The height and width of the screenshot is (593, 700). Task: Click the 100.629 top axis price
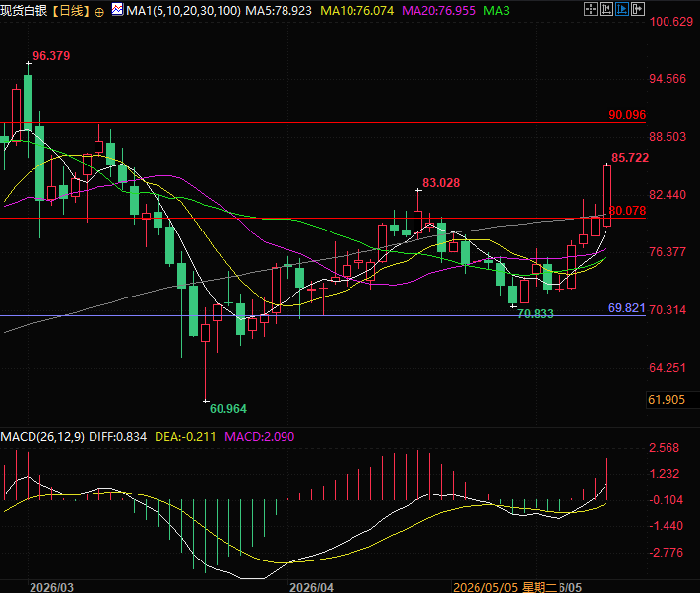click(x=671, y=22)
